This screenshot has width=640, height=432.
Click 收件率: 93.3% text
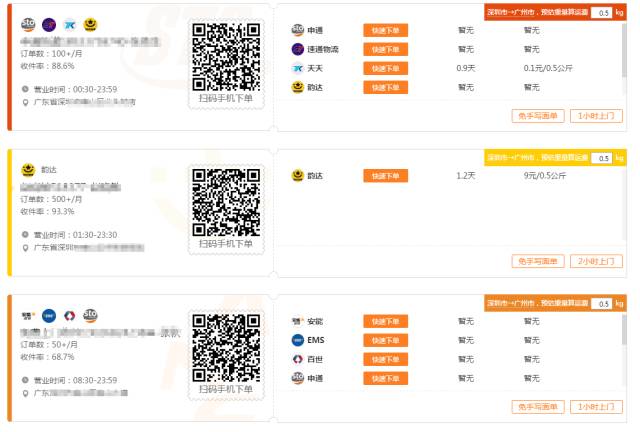click(x=47, y=212)
